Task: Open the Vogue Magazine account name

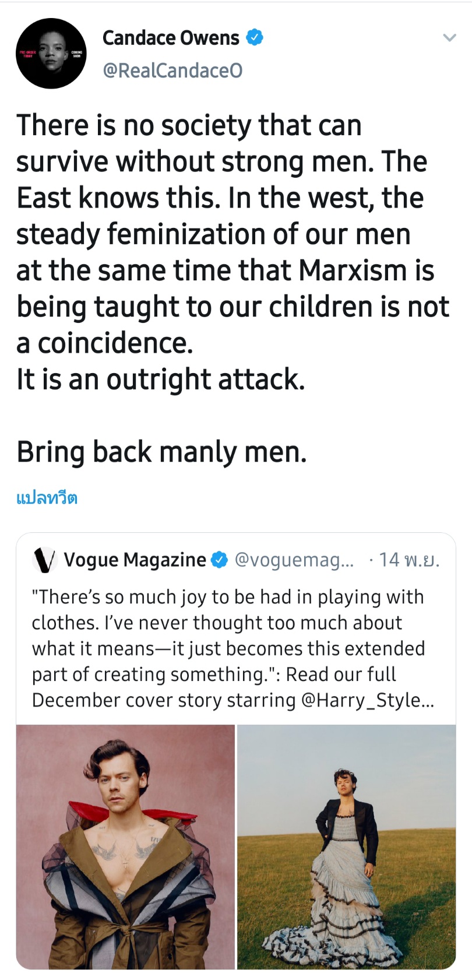Action: point(135,560)
